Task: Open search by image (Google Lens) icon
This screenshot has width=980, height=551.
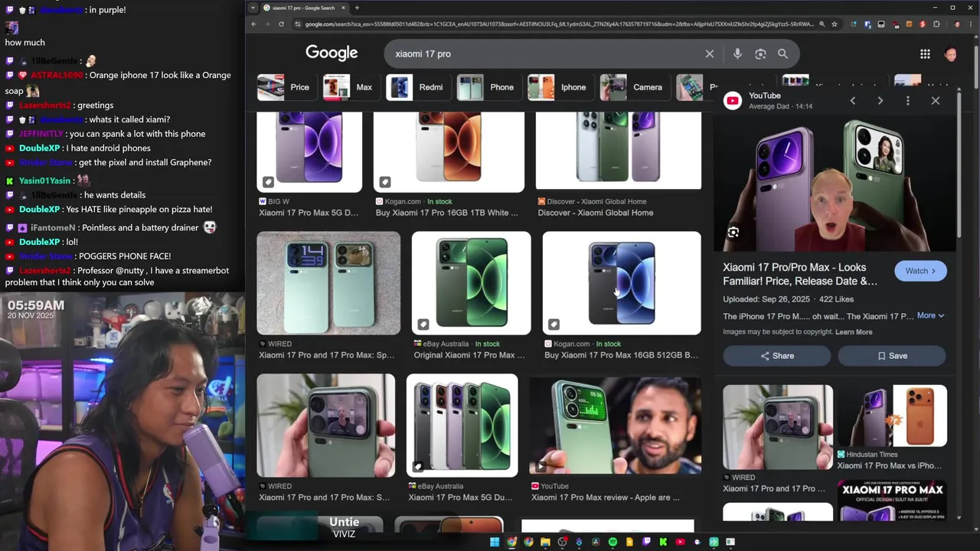Action: point(760,54)
